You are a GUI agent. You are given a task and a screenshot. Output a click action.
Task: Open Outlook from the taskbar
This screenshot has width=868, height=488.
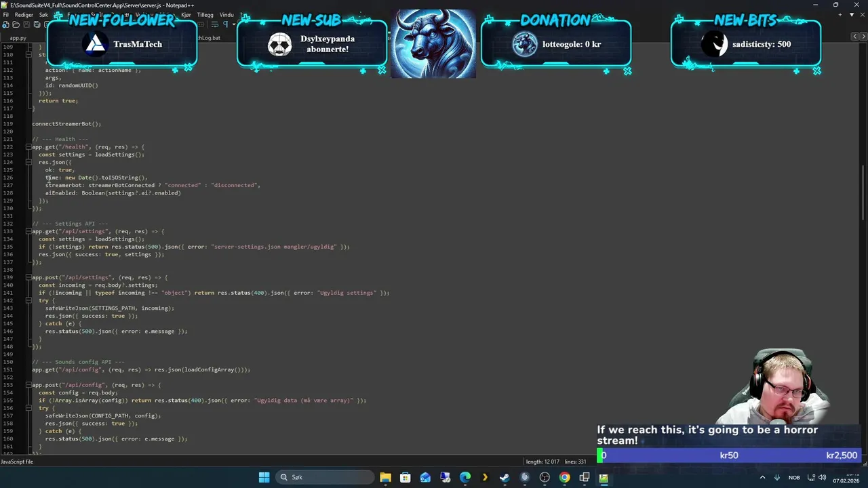pyautogui.click(x=425, y=477)
